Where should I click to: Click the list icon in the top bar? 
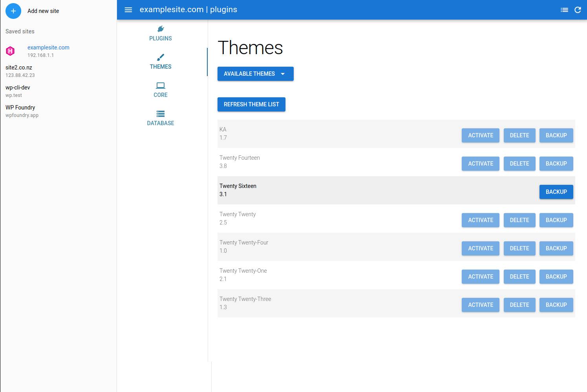pyautogui.click(x=565, y=9)
